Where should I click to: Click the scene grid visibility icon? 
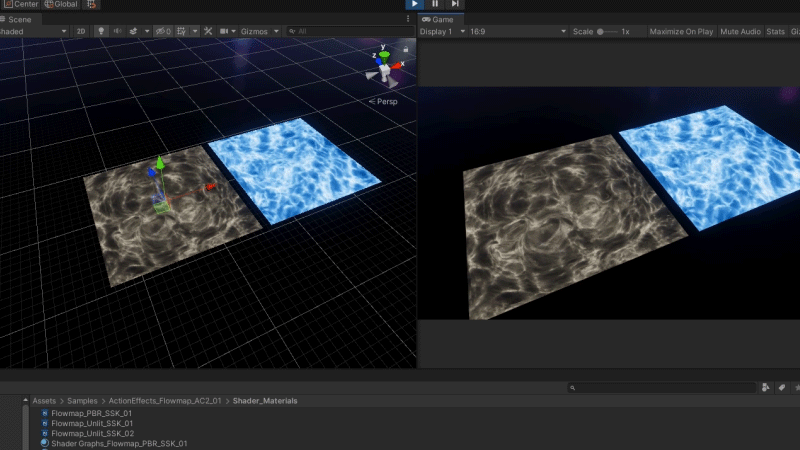tap(182, 31)
